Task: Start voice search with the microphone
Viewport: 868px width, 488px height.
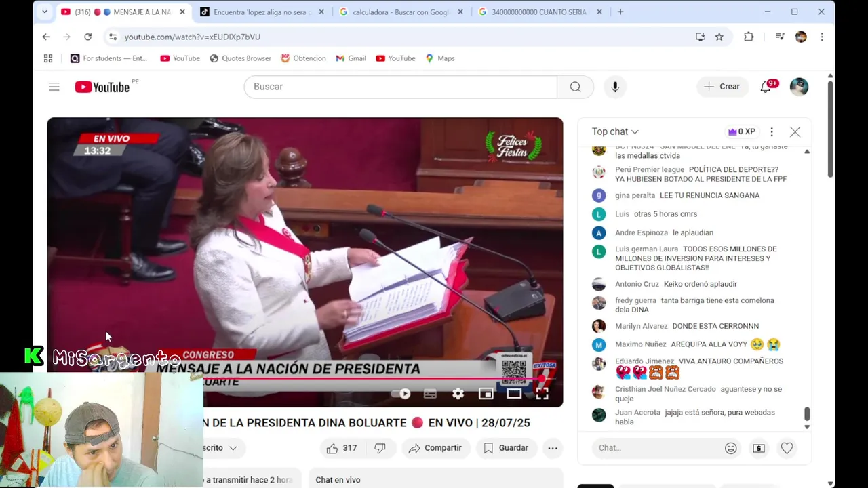Action: tap(615, 87)
